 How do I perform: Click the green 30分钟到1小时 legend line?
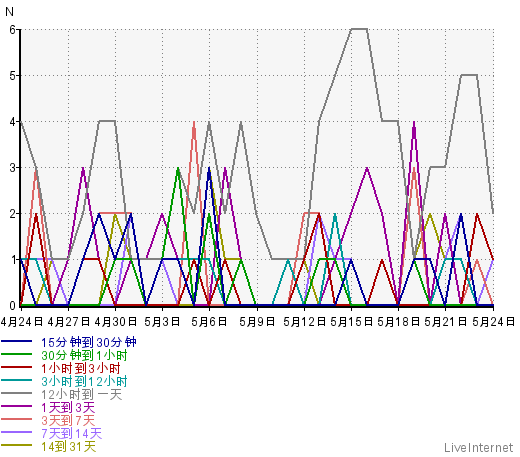tap(17, 354)
